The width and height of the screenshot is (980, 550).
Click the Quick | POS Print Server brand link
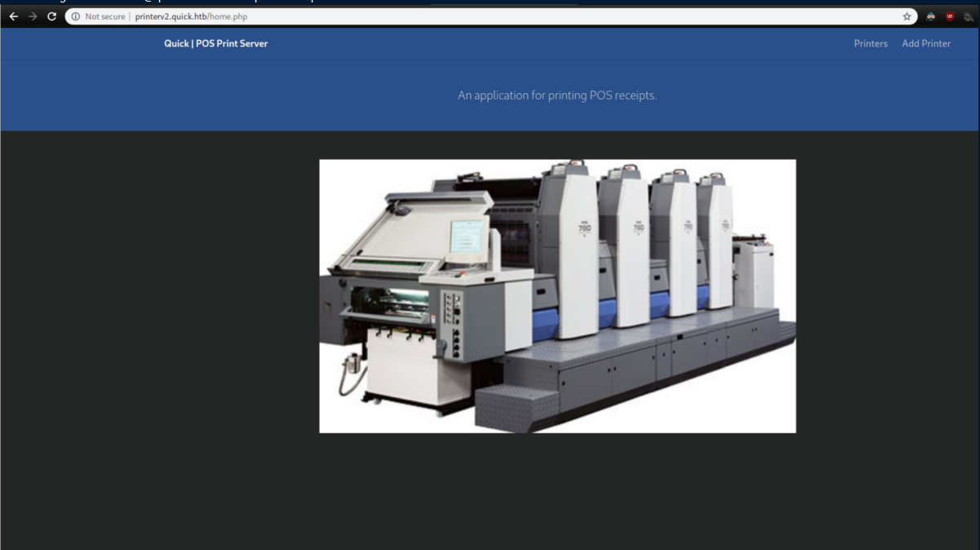(215, 43)
